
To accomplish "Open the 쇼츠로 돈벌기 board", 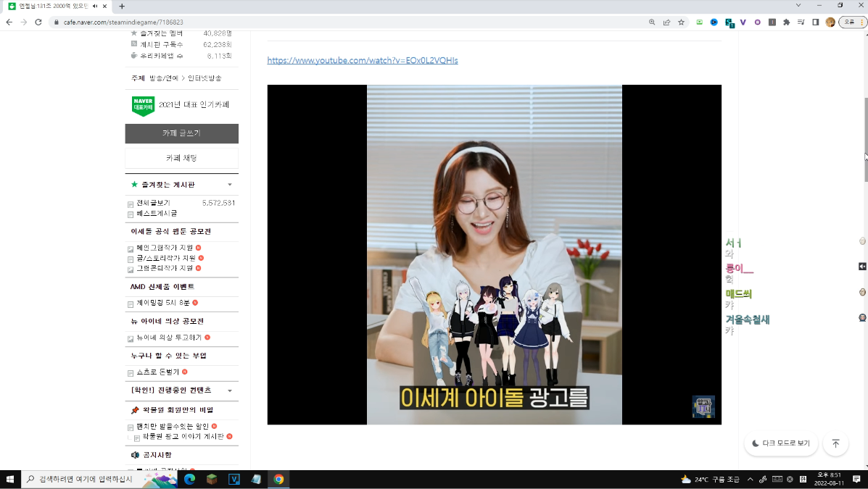I will click(x=158, y=372).
